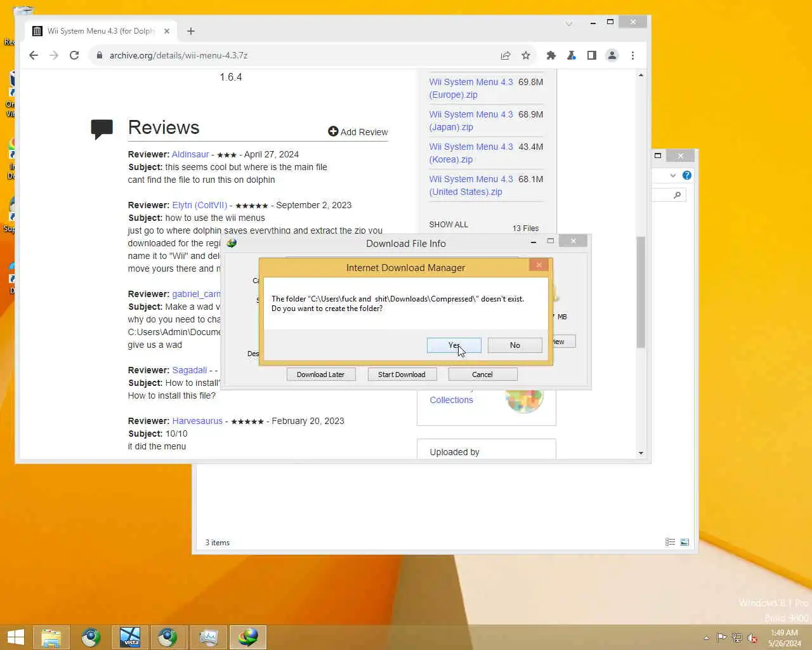Open the browser profile avatar

click(612, 55)
